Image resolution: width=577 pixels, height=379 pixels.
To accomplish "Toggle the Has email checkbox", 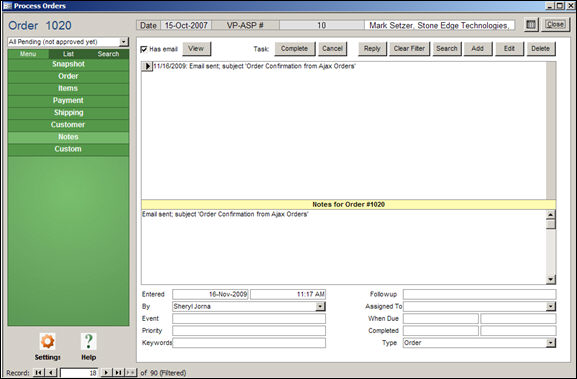I will [144, 49].
